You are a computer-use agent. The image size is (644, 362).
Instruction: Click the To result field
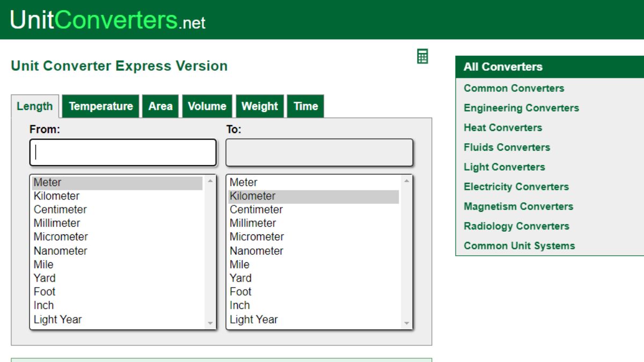[319, 153]
